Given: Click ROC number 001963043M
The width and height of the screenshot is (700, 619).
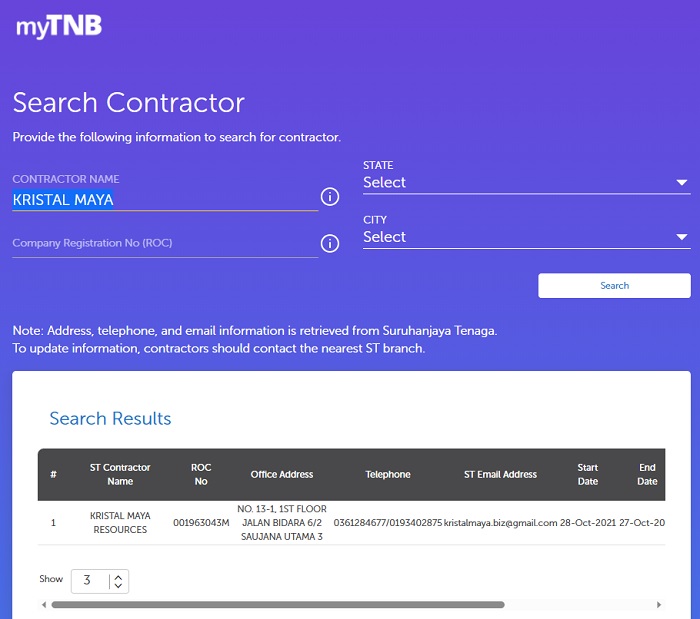Looking at the screenshot, I should tap(201, 523).
